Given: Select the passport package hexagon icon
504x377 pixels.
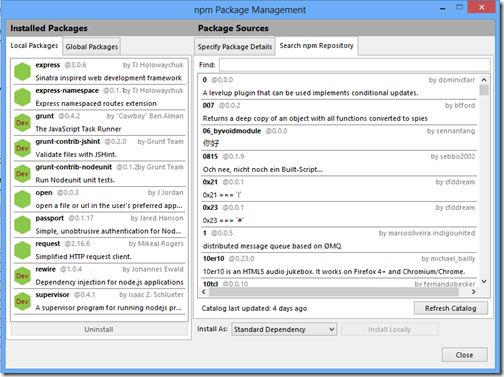Looking at the screenshot, I should [x=22, y=225].
